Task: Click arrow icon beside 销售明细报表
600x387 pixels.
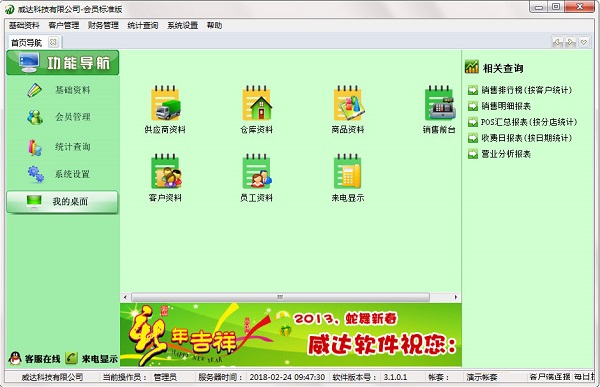Action: coord(473,106)
